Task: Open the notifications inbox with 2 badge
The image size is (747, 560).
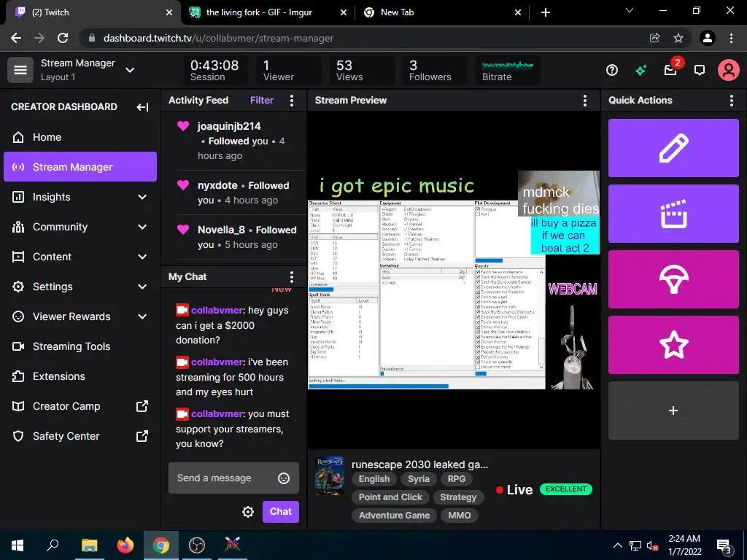Action: [x=671, y=70]
